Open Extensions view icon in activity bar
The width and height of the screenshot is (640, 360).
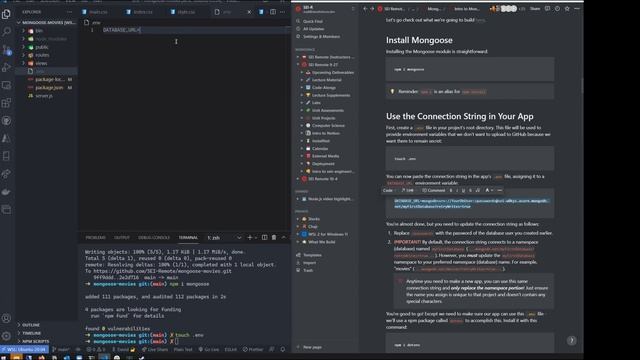coord(6,103)
